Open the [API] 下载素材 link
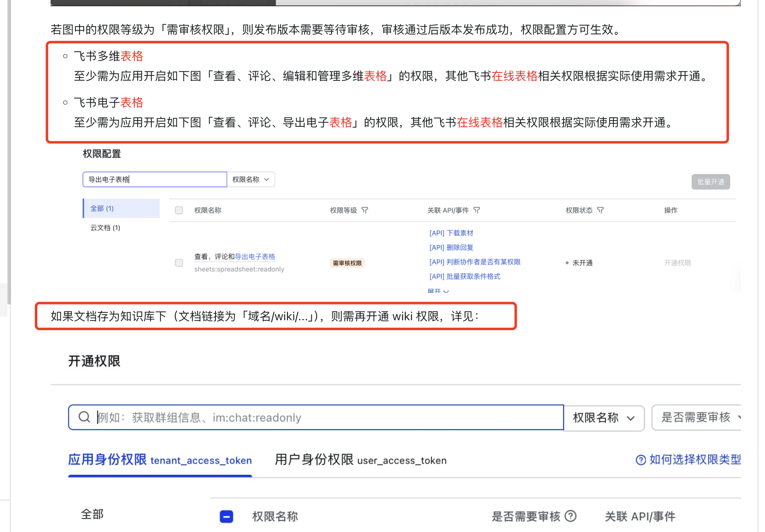The image size is (765, 532). pyautogui.click(x=450, y=233)
